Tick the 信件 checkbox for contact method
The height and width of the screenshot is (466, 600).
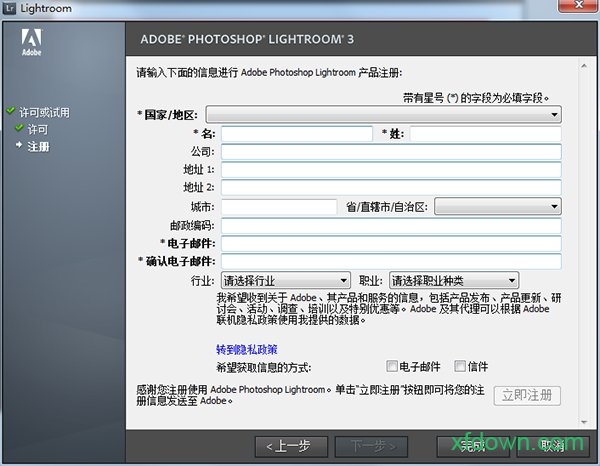tap(460, 366)
